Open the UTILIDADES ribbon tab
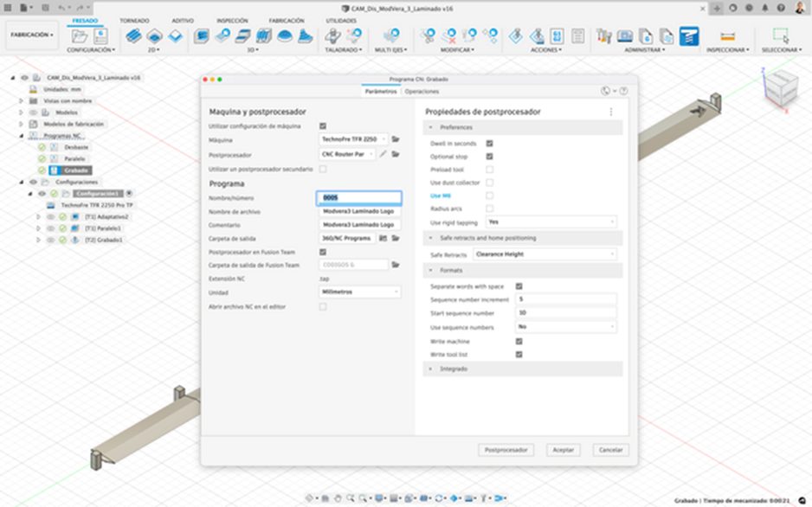 click(x=341, y=21)
